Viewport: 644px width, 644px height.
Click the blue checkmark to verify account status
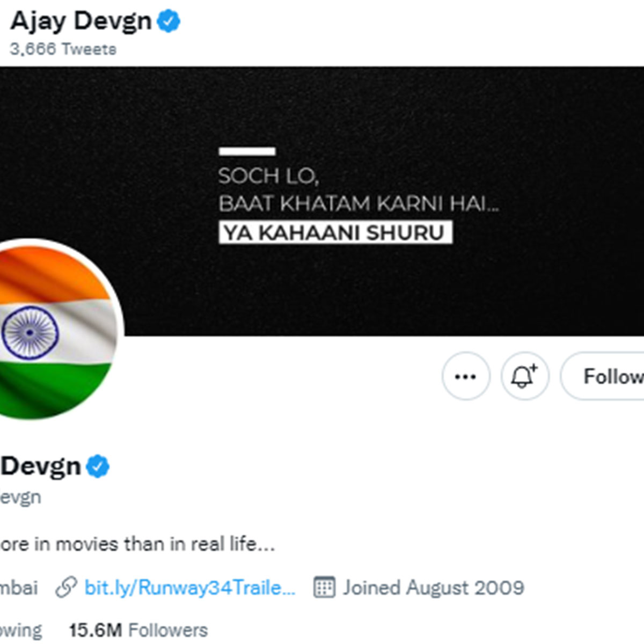click(169, 20)
